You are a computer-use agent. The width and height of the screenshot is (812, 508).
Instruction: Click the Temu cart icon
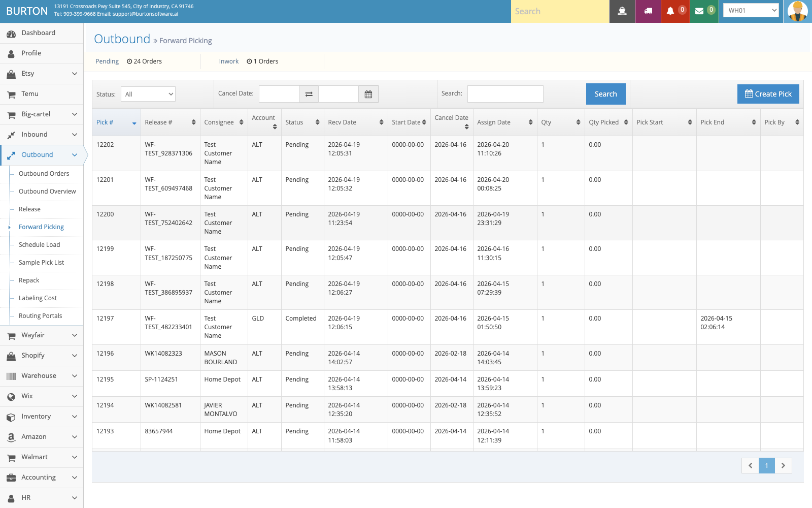11,94
